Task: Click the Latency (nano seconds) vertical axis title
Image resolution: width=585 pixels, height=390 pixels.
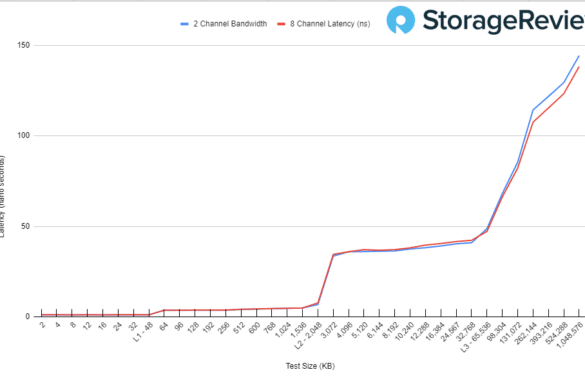Action: click(x=2, y=197)
